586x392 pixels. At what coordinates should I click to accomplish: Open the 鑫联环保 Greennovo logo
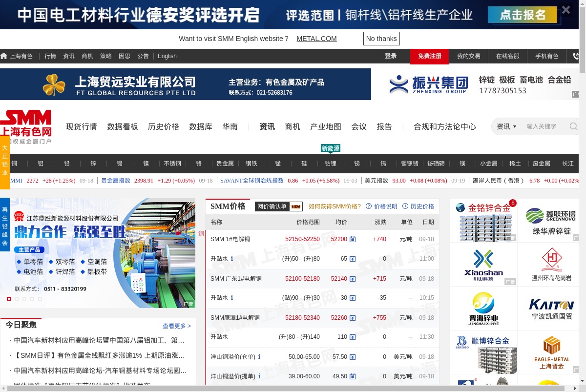[x=551, y=221]
